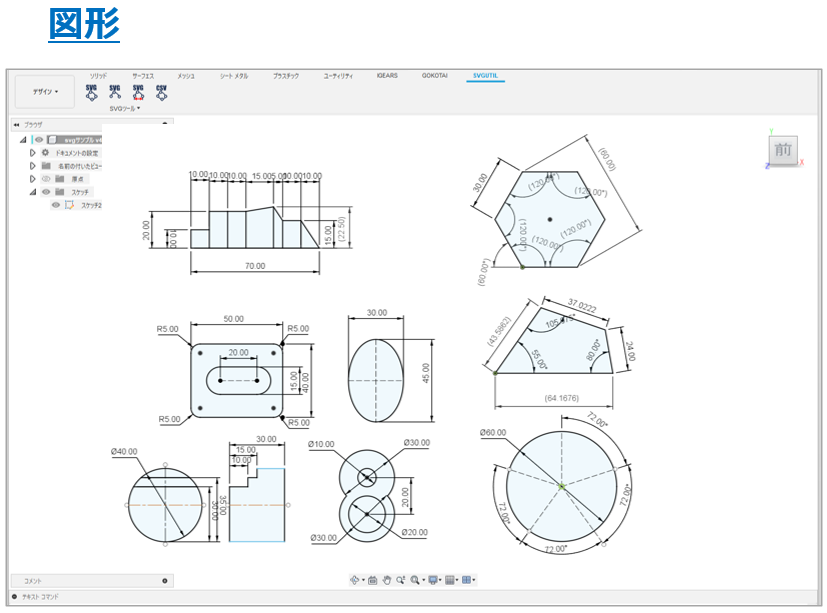827x613 pixels.
Task: Click the Look At icon
Action: pos(372,580)
